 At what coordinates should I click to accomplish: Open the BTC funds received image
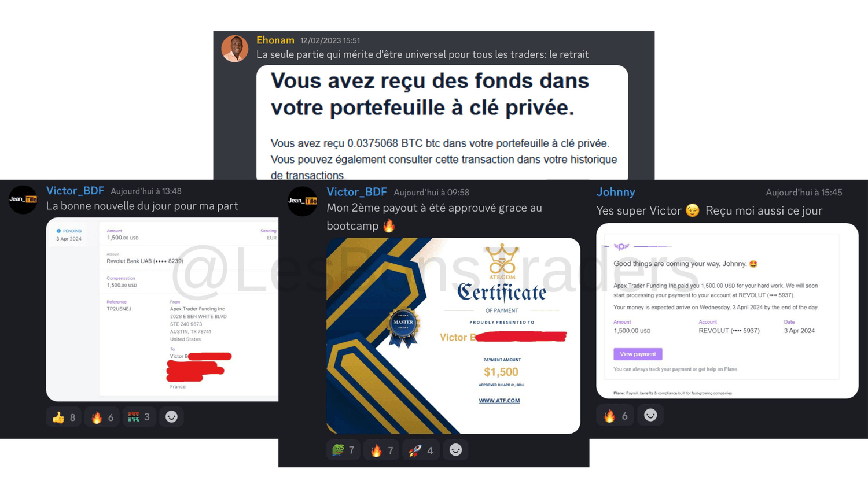(x=442, y=123)
